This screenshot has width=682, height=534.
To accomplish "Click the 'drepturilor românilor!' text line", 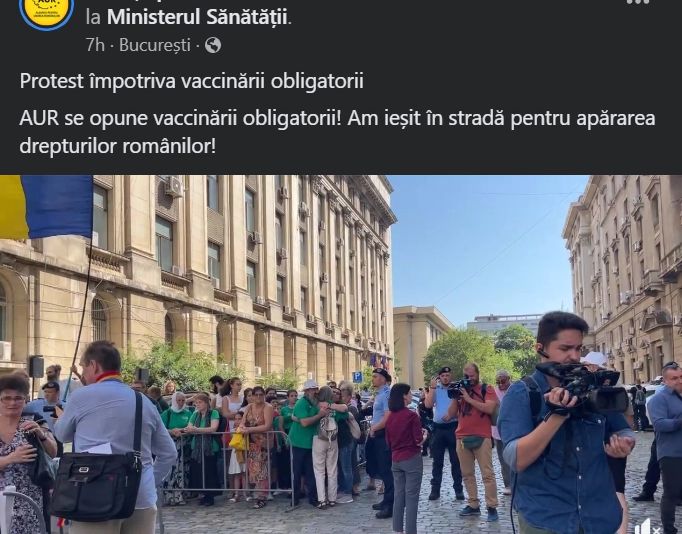I will [x=117, y=147].
